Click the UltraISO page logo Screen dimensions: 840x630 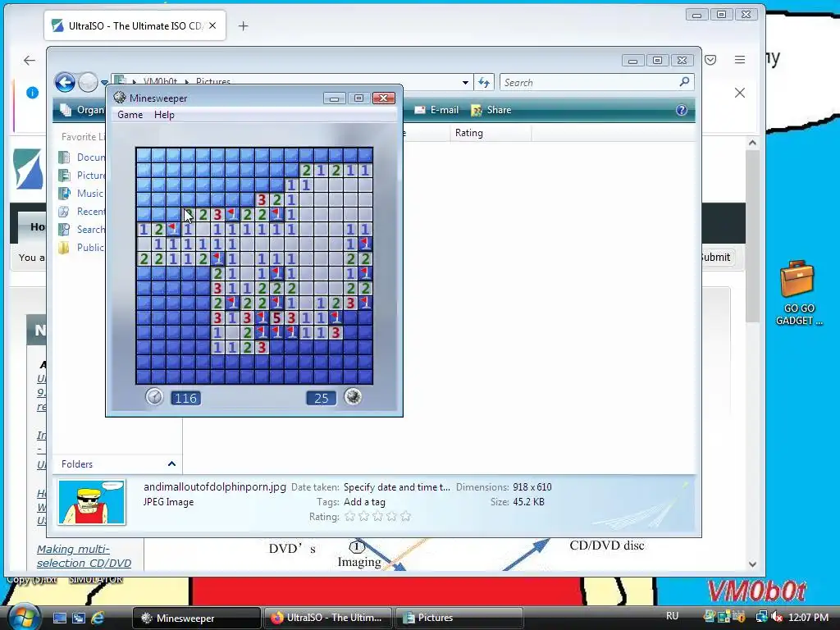coord(27,169)
